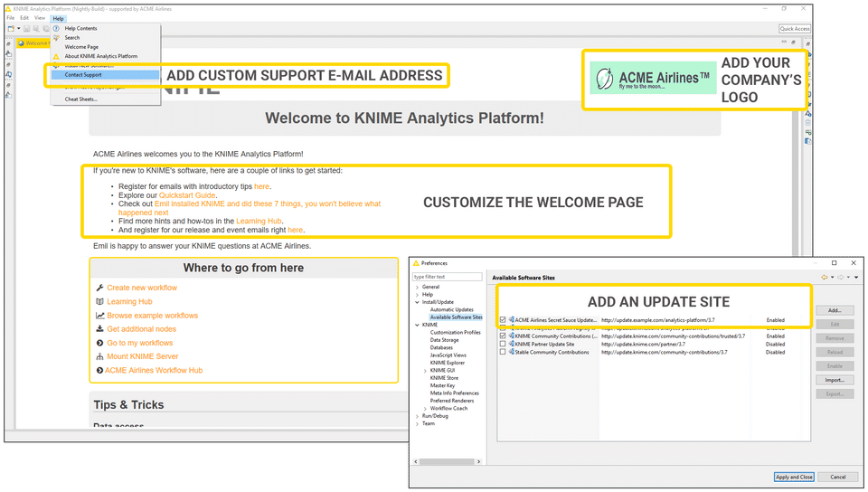Image resolution: width=868 pixels, height=492 pixels.
Task: Click the Import... button
Action: point(835,380)
